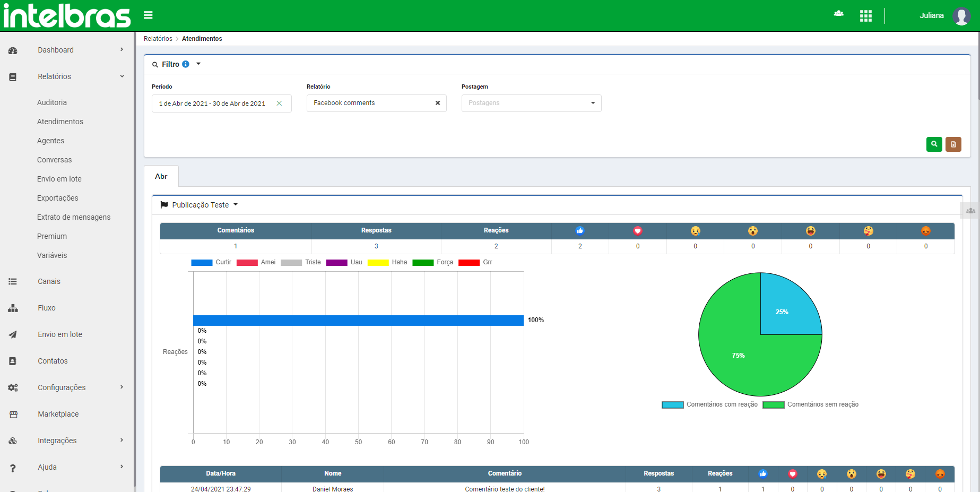
Task: Click the Ajuda question mark icon
Action: [13, 468]
